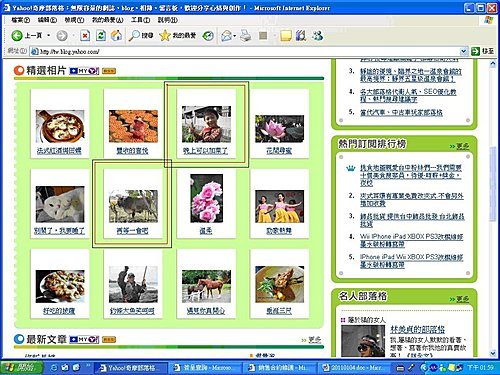Click the vertical scrollbar down arrow
Viewport: 500px width, 375px height.
pyautogui.click(x=493, y=353)
